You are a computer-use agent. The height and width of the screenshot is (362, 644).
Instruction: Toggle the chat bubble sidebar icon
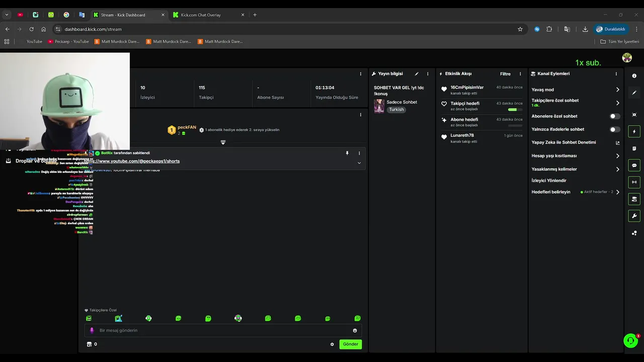(634, 165)
